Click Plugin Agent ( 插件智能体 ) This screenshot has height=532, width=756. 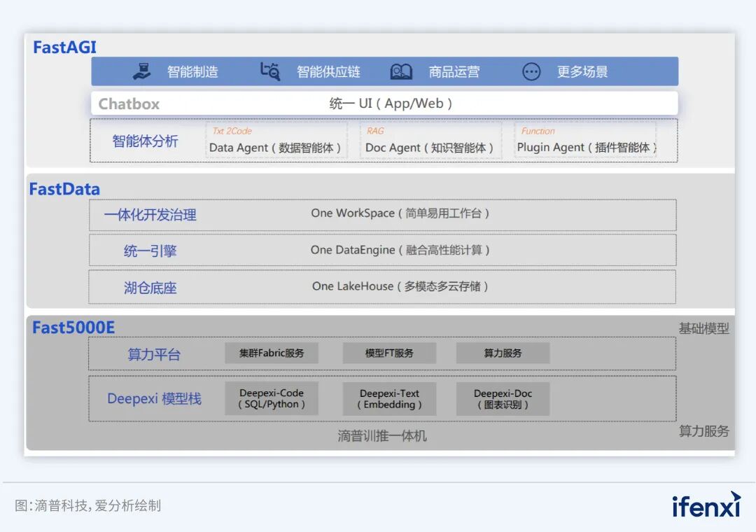(587, 148)
